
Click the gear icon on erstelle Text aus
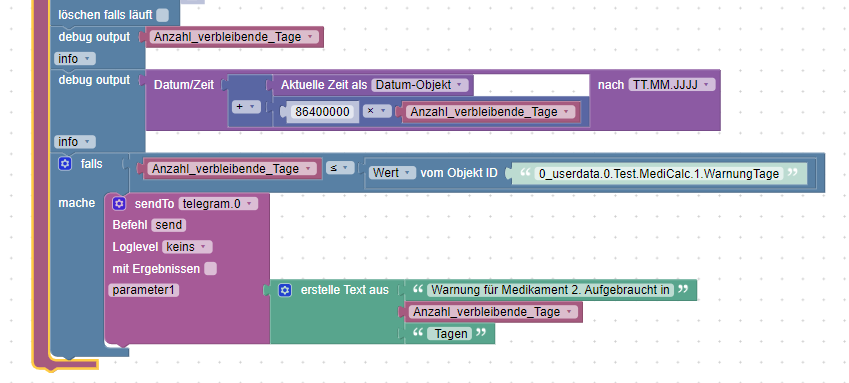(285, 290)
